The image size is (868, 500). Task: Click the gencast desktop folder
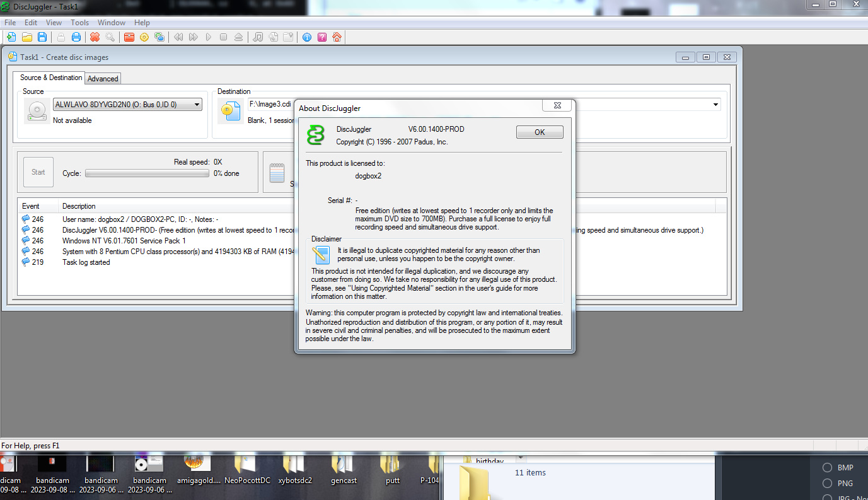click(344, 470)
